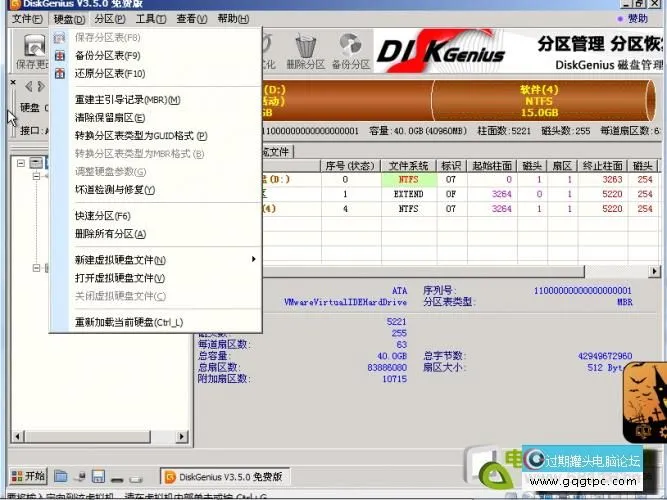This screenshot has width=667, height=500.
Task: Collapse the second-level tree node under disk
Action: pyautogui.click(x=37, y=176)
